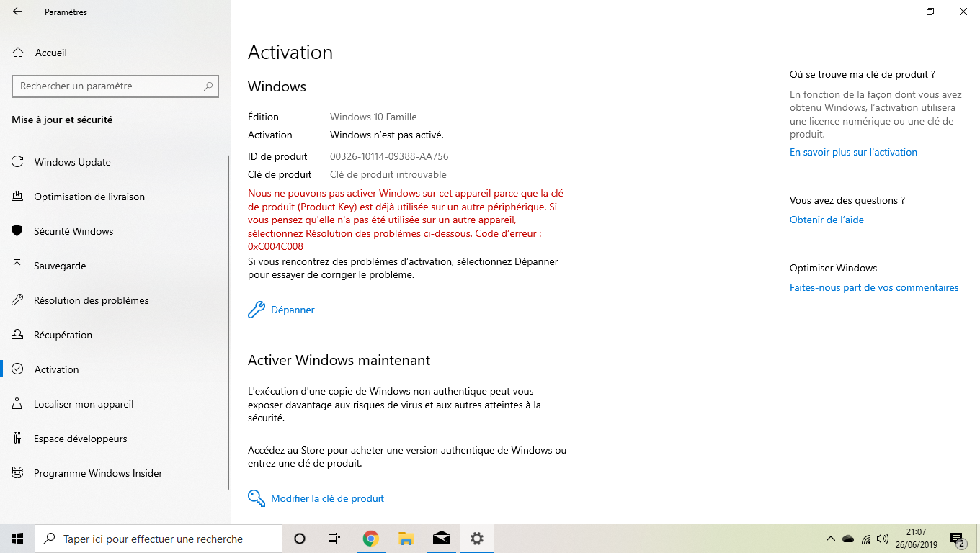Click the Cortana circle icon
The width and height of the screenshot is (980, 553).
[300, 539]
